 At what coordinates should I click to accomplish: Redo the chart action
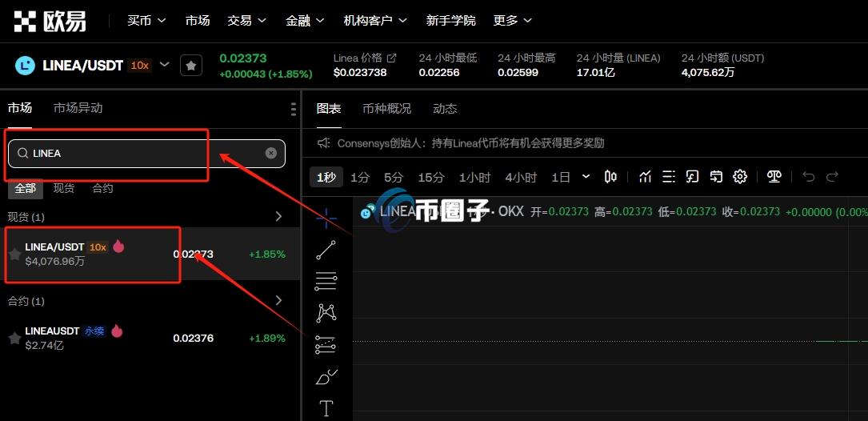click(x=832, y=177)
